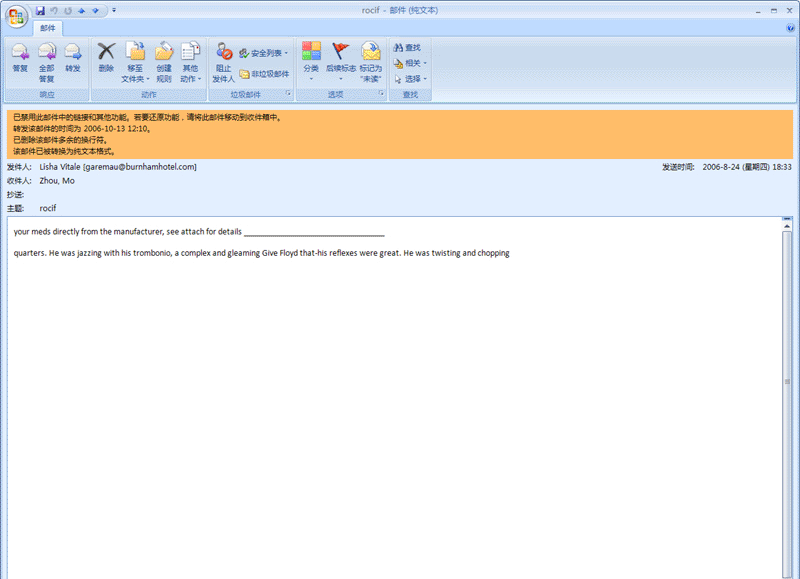Click the Reply All (全部答复) icon
Viewport: 800px width, 579px height.
(46, 59)
